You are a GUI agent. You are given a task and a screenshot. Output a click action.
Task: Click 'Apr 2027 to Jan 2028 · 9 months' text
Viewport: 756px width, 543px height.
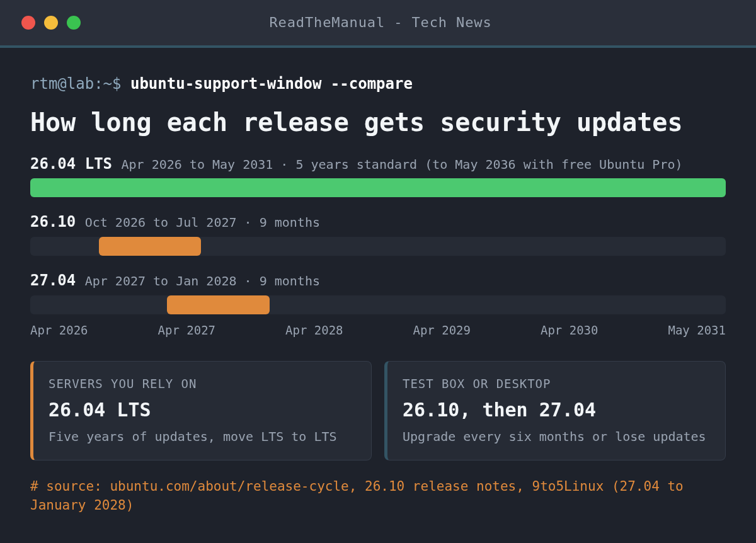202,281
